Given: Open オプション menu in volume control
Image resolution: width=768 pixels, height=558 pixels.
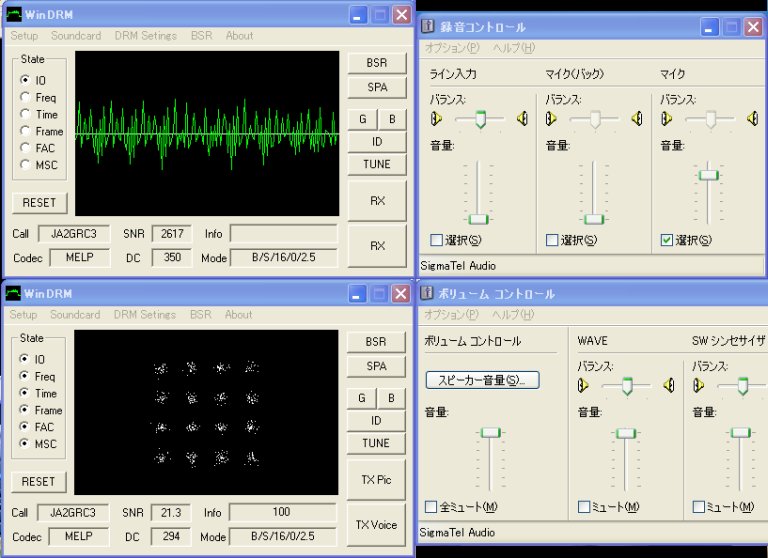Looking at the screenshot, I should [x=451, y=315].
